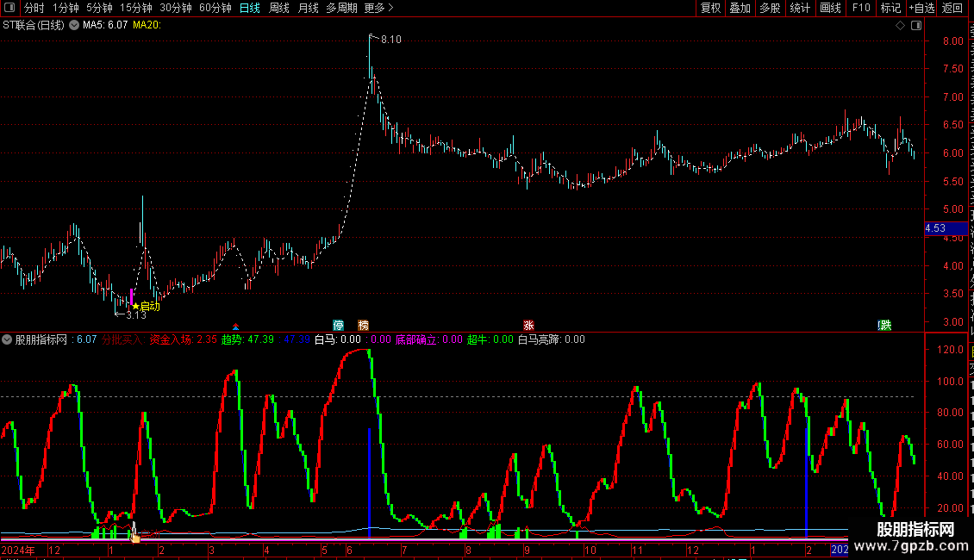Click the MA5: 6.07 value label
974x560 pixels.
[105, 25]
